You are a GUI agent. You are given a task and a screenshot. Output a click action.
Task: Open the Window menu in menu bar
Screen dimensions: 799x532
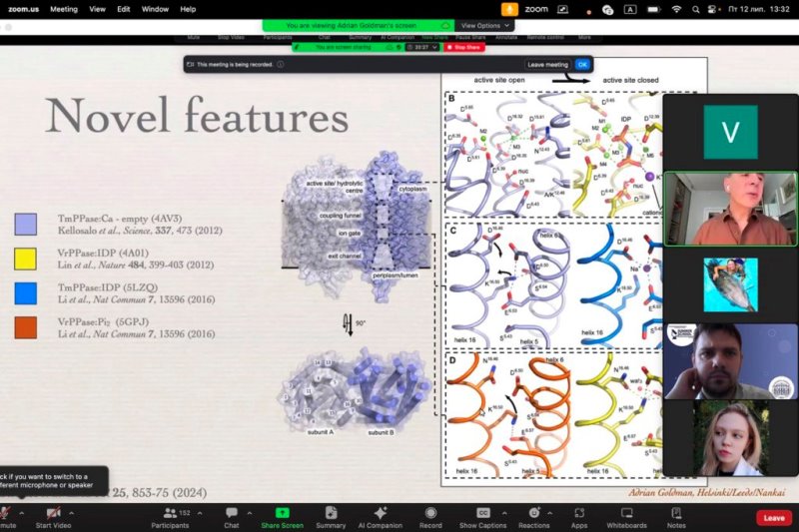point(155,9)
